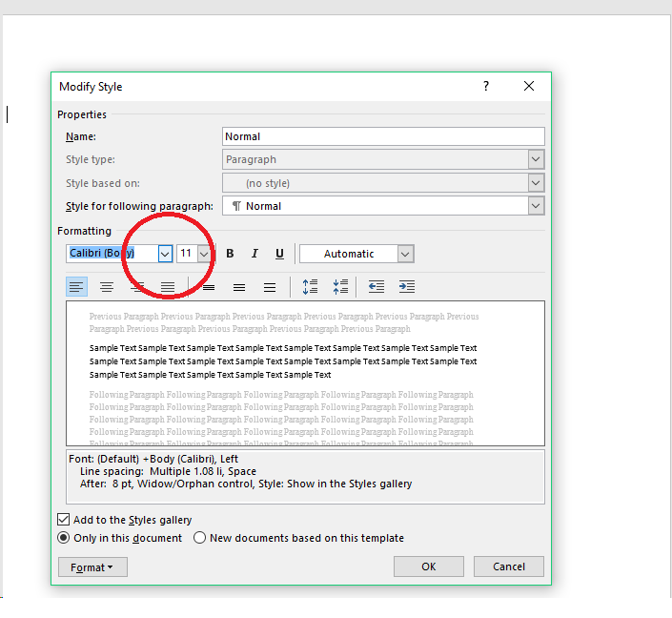Decrease indent icon
This screenshot has width=672, height=618.
point(377,287)
